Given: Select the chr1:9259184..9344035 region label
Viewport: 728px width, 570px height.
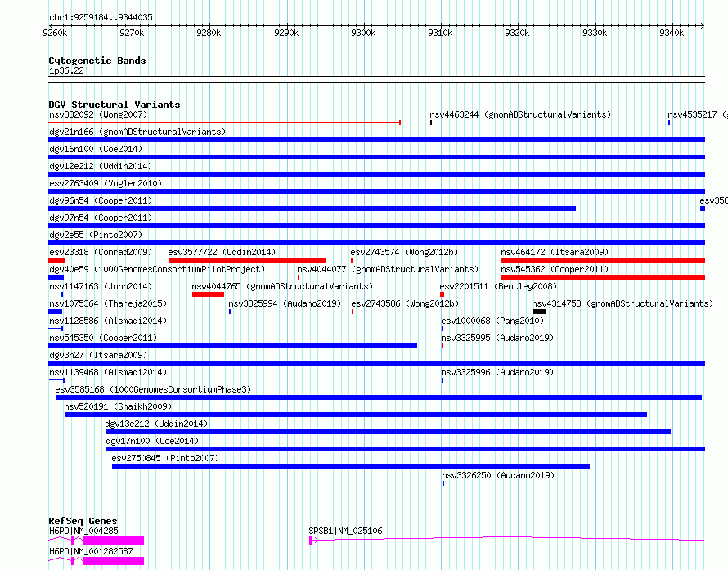Looking at the screenshot, I should [x=101, y=17].
